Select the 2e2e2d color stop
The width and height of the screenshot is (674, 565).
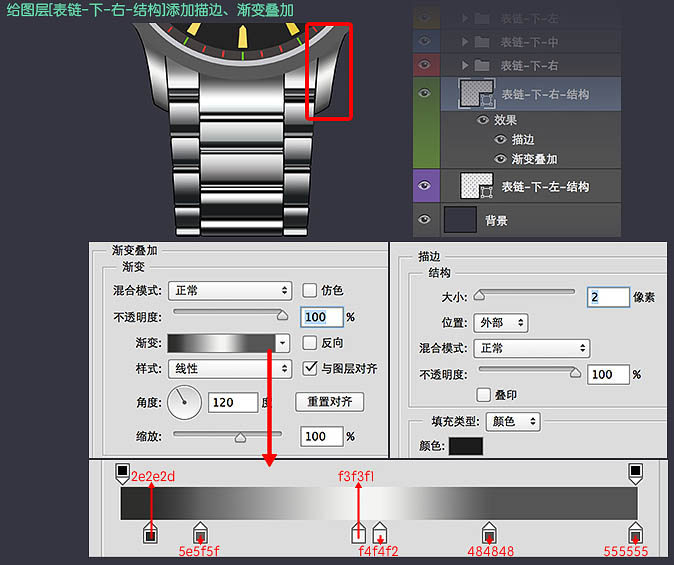(x=150, y=533)
